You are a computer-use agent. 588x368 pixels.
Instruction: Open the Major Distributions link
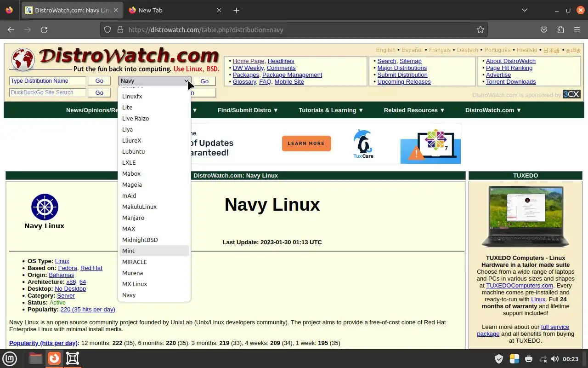402,68
